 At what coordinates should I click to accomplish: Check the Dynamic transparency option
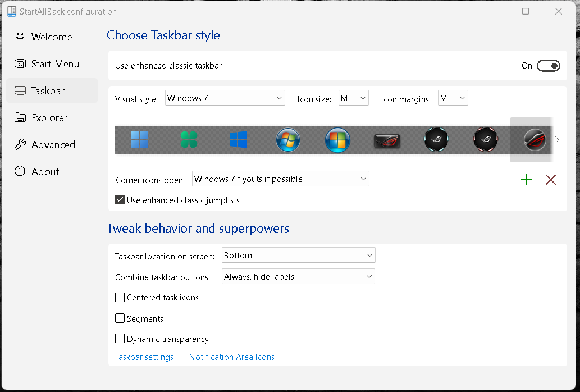[120, 339]
